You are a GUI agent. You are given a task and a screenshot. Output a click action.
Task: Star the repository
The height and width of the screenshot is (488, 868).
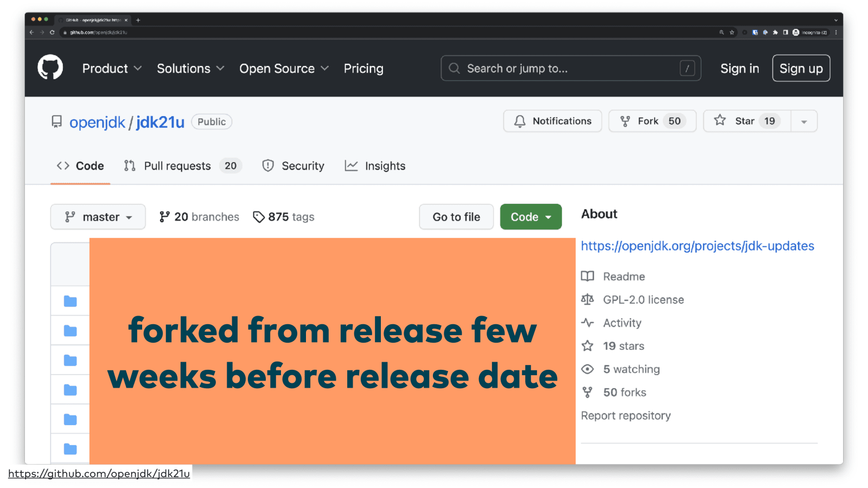(x=747, y=121)
